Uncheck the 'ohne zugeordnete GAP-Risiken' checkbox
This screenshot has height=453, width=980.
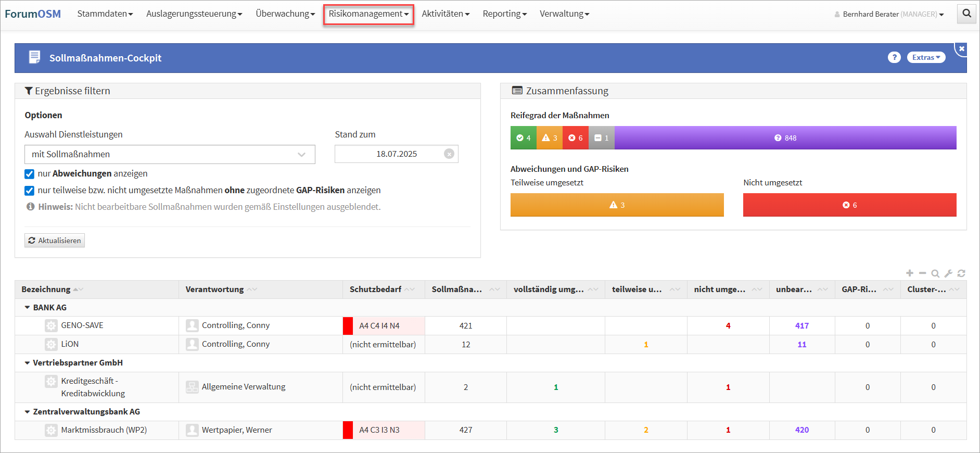(30, 191)
